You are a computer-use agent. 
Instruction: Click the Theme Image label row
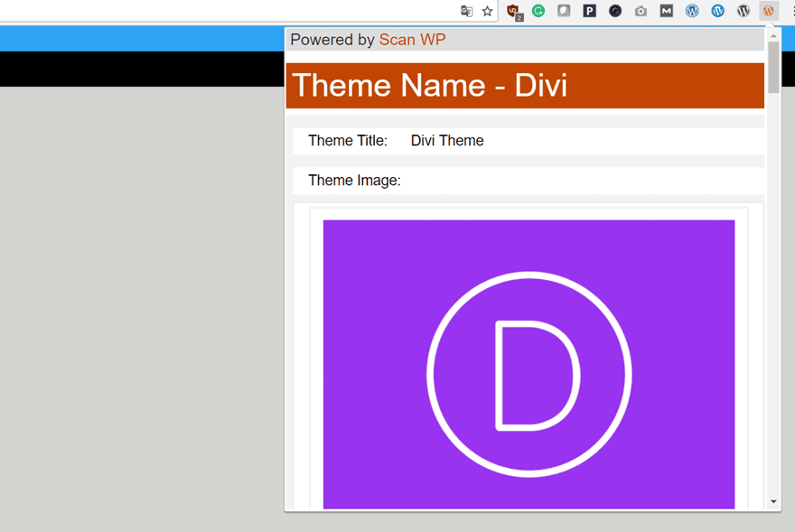point(353,181)
